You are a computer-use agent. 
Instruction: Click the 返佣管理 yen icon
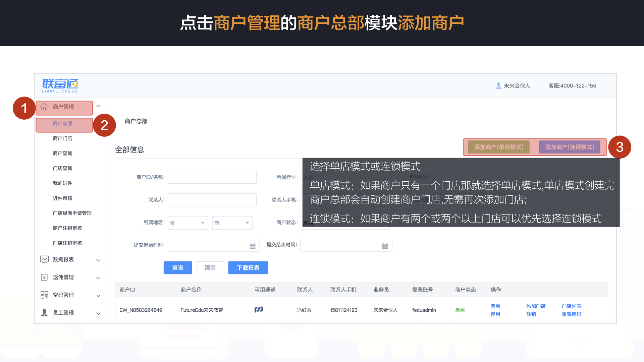tap(44, 277)
